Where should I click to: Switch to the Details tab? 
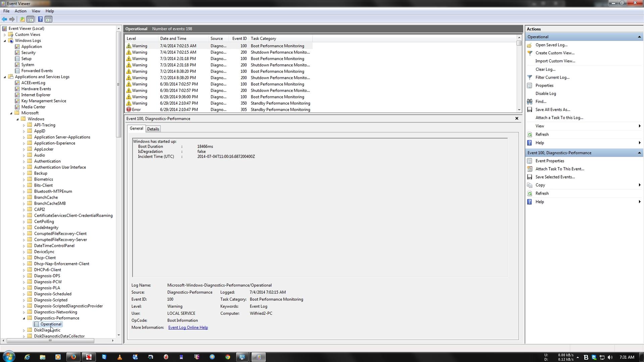153,129
